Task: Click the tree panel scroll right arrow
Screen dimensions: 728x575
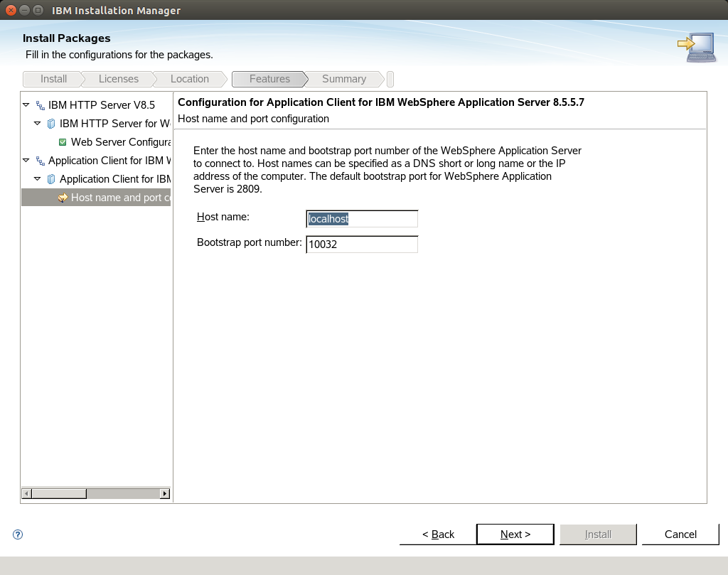Action: click(165, 494)
